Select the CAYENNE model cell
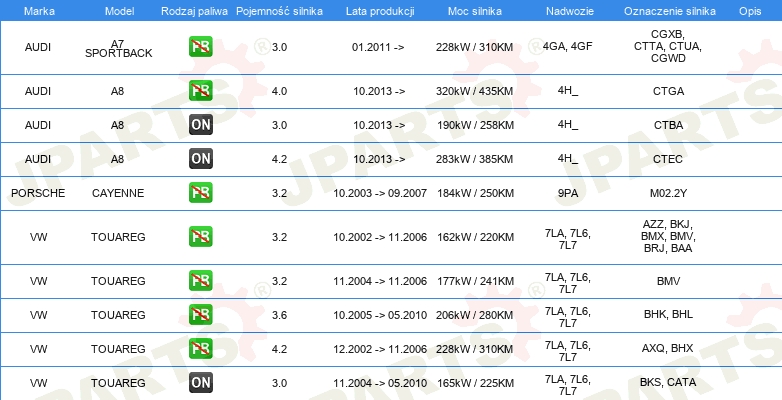 point(118,193)
